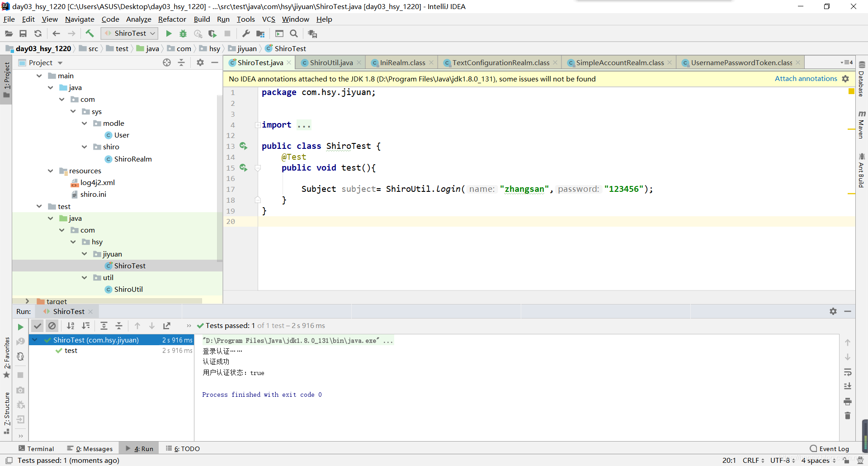Open the ShiroTest run configuration dropdown
The height and width of the screenshot is (466, 868).
tap(129, 33)
